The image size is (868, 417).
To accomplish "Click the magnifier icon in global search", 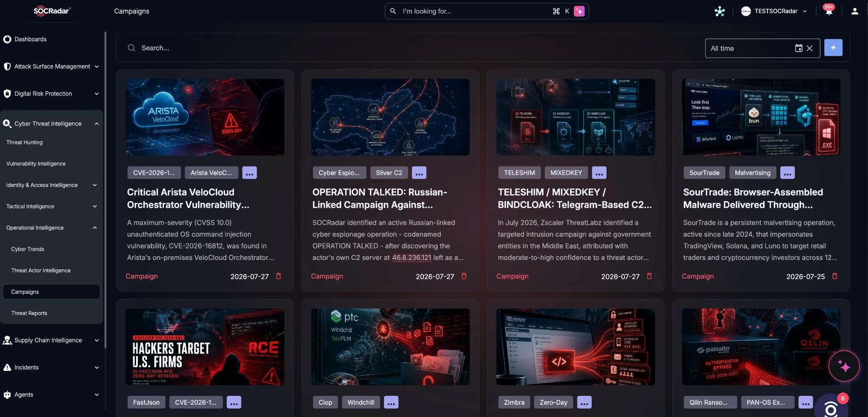I will pos(393,11).
